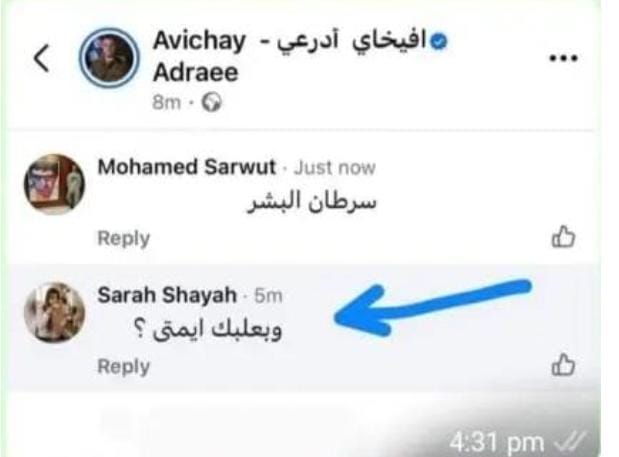Click the 5m comment timestamp
This screenshot has height=457, width=619.
(268, 296)
